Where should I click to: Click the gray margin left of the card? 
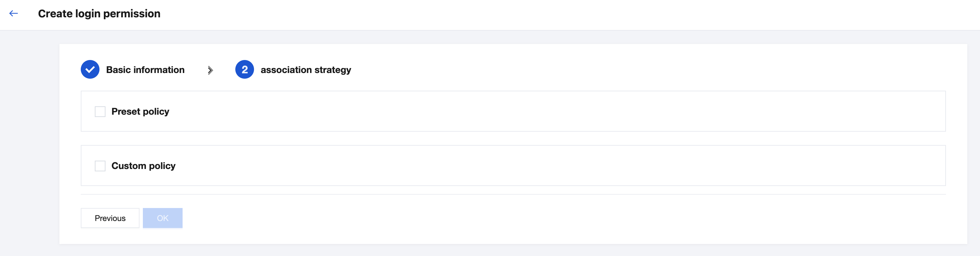tap(30, 144)
